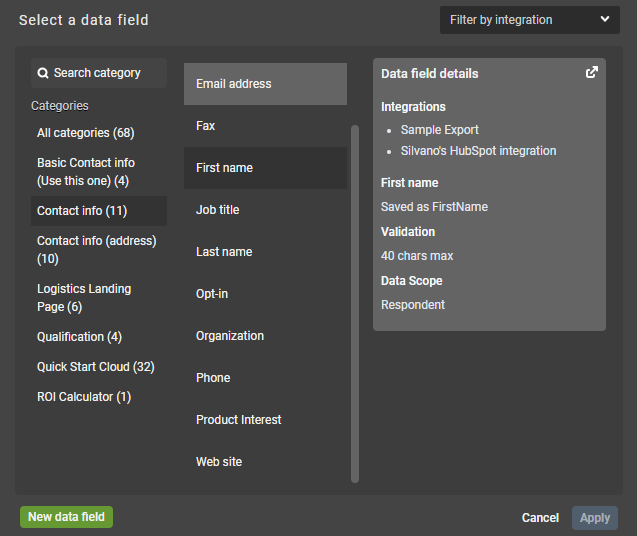Choose Basic Contact info category
637x536 pixels.
[85, 172]
